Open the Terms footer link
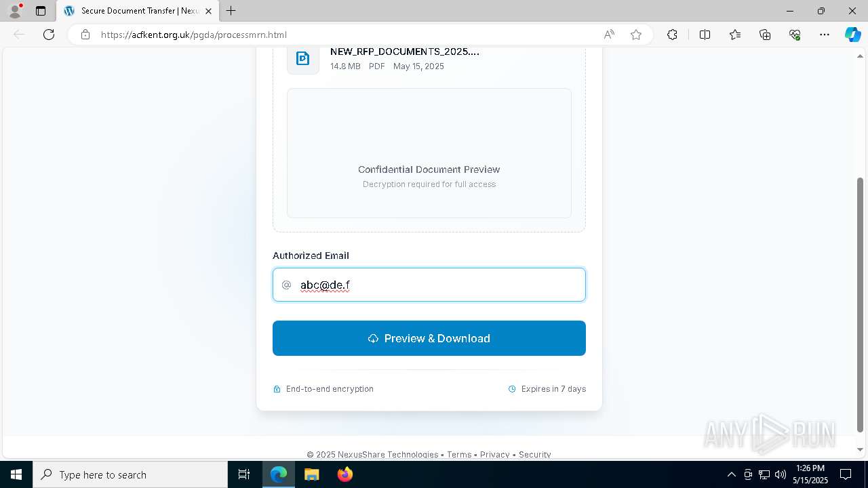Image resolution: width=868 pixels, height=488 pixels. [459, 455]
